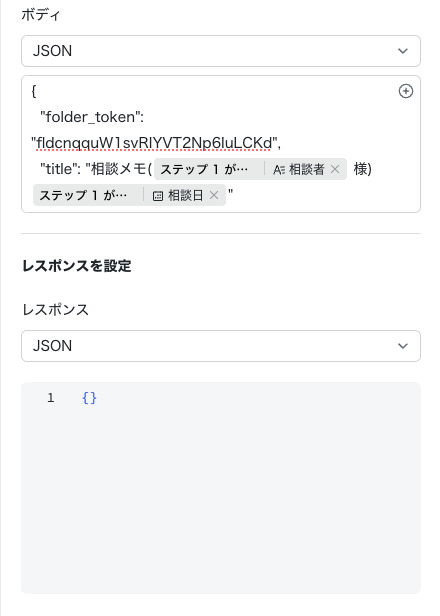Click the curly braces in response editor
The height and width of the screenshot is (616, 440).
(89, 398)
